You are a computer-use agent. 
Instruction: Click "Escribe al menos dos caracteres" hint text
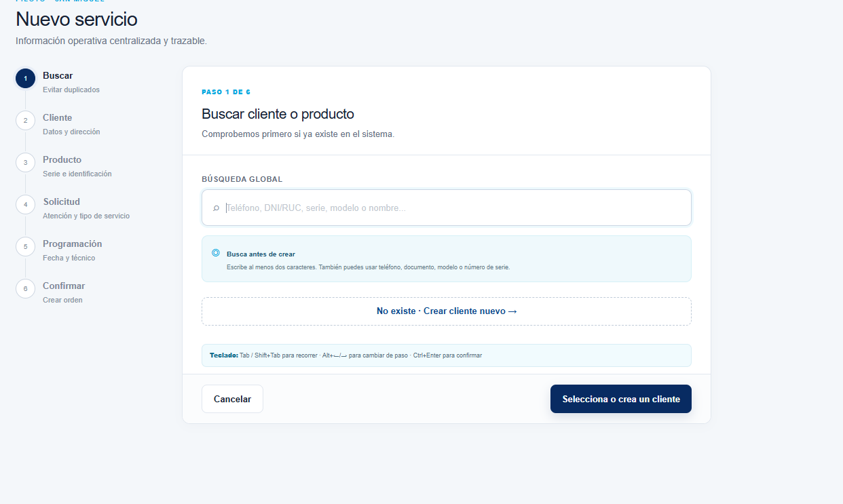[368, 267]
